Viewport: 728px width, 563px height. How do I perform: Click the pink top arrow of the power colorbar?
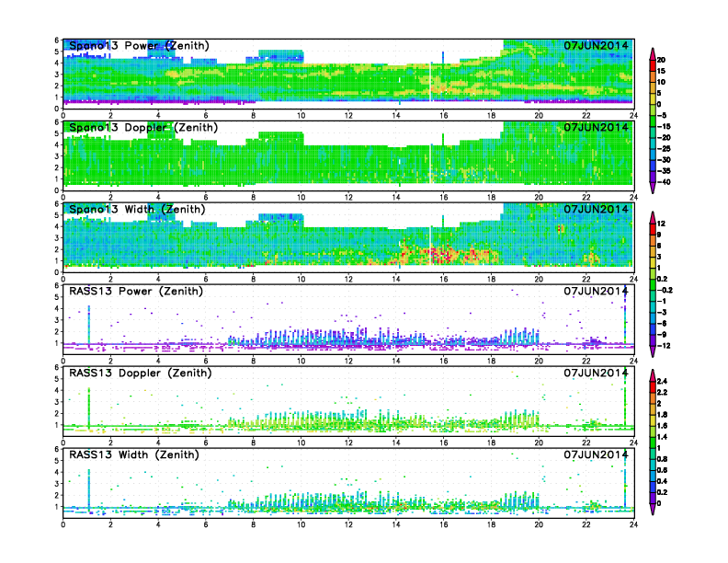(653, 53)
